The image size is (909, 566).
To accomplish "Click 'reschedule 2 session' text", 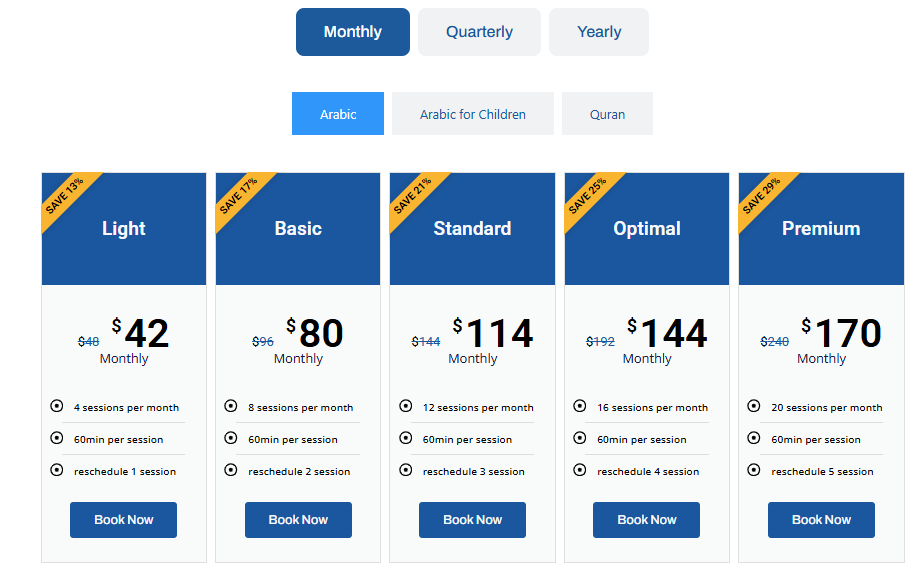I will tap(299, 471).
